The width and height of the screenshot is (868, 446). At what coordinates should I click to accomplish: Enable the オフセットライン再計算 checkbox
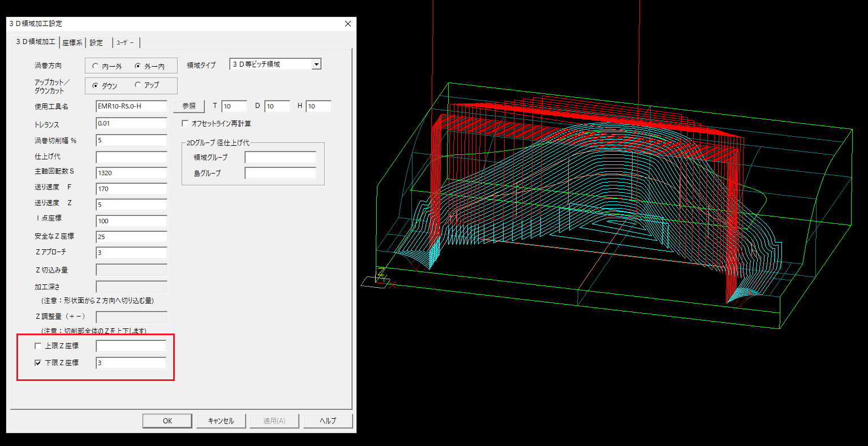[x=185, y=123]
